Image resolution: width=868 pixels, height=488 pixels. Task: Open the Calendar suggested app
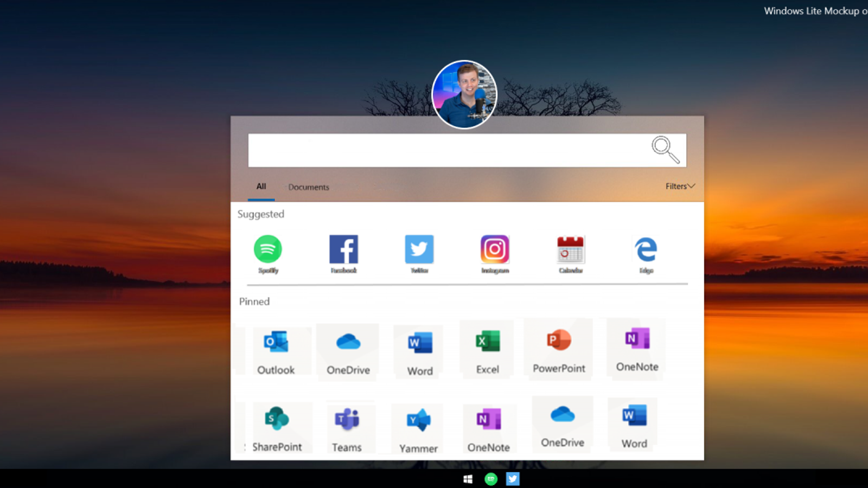click(x=571, y=254)
